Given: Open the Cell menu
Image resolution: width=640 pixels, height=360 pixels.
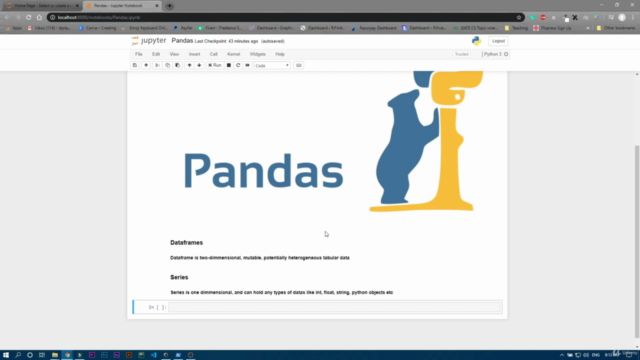Looking at the screenshot, I should point(213,54).
